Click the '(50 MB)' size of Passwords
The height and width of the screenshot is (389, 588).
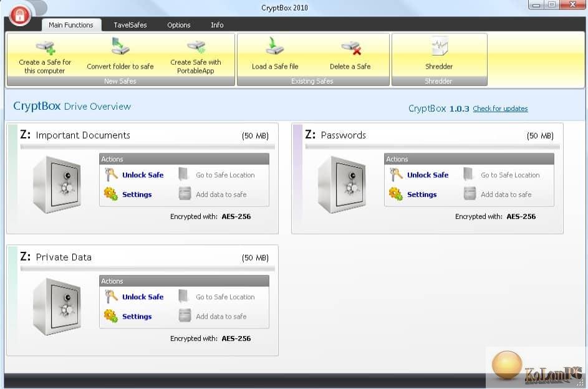click(540, 136)
